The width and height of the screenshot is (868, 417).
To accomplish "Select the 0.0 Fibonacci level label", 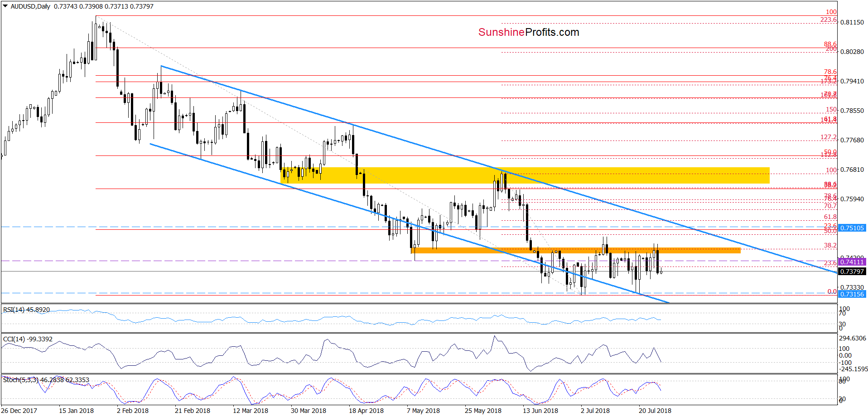I will point(832,291).
